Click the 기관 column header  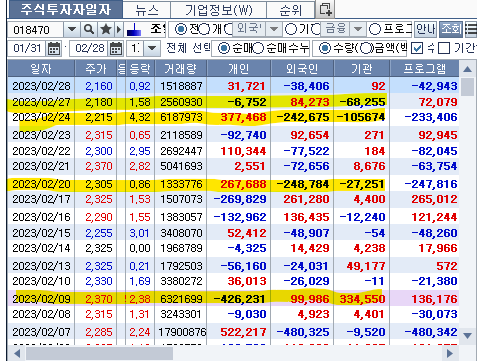point(362,69)
